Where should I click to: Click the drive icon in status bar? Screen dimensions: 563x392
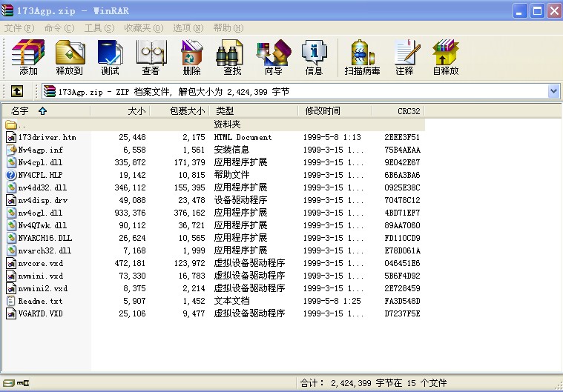tap(8, 383)
